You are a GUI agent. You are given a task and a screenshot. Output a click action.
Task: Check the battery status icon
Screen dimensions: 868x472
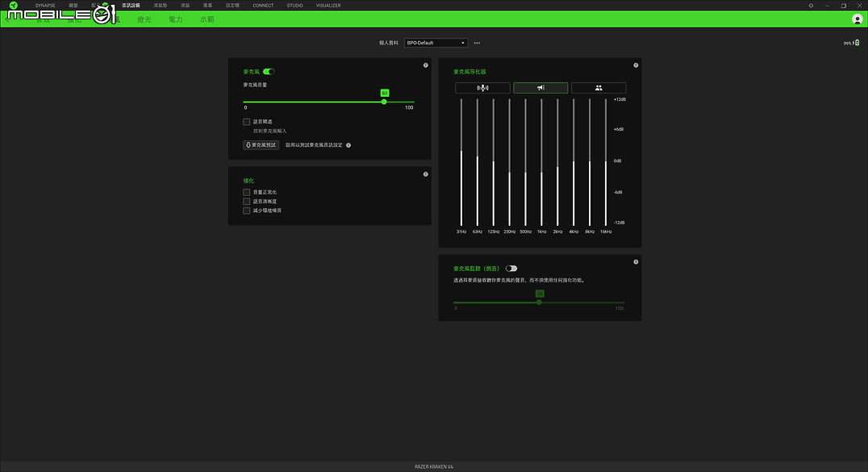857,43
